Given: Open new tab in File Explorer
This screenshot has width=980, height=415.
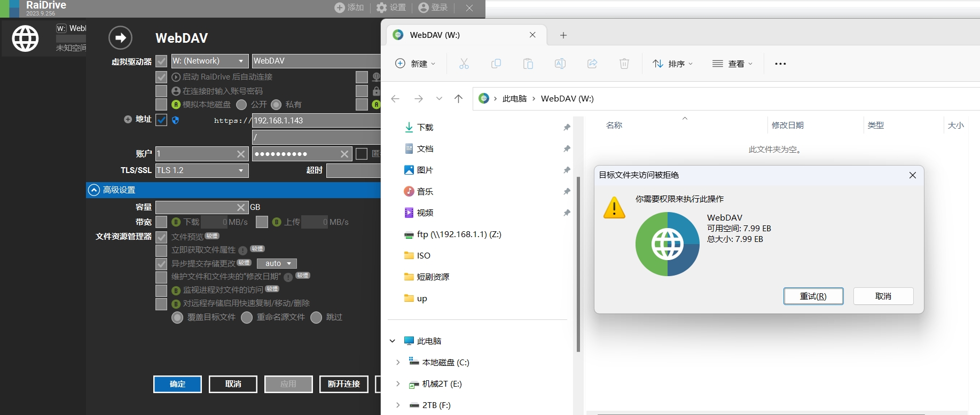Looking at the screenshot, I should tap(563, 35).
